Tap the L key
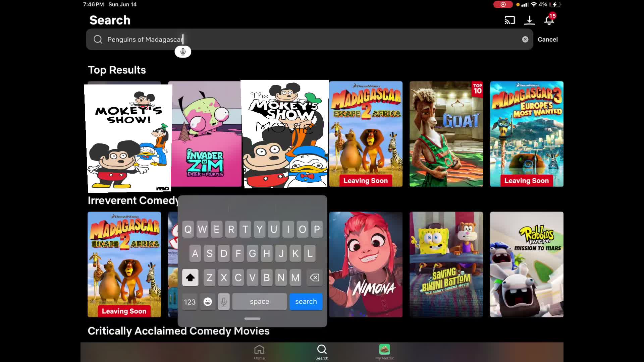Screen dimensions: 644x362 (310, 253)
